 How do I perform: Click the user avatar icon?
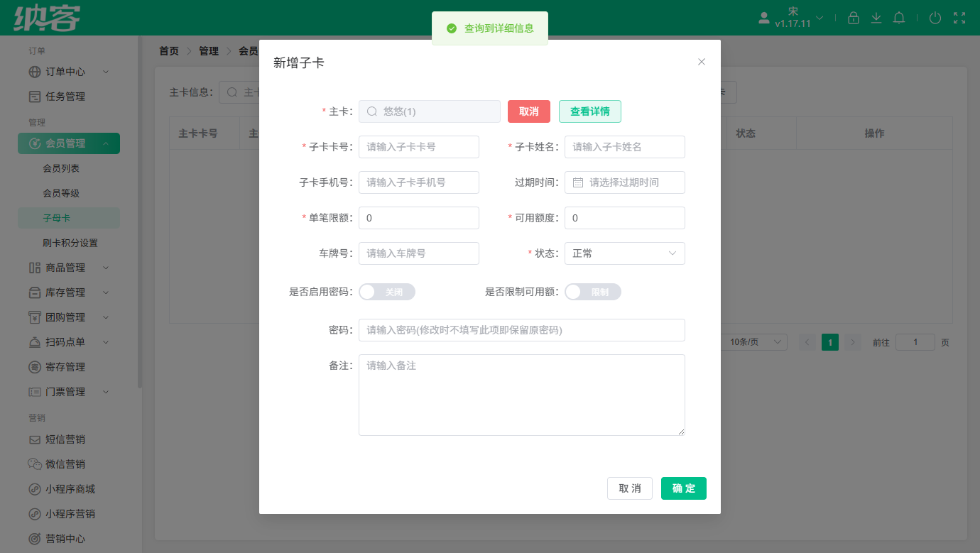point(764,18)
